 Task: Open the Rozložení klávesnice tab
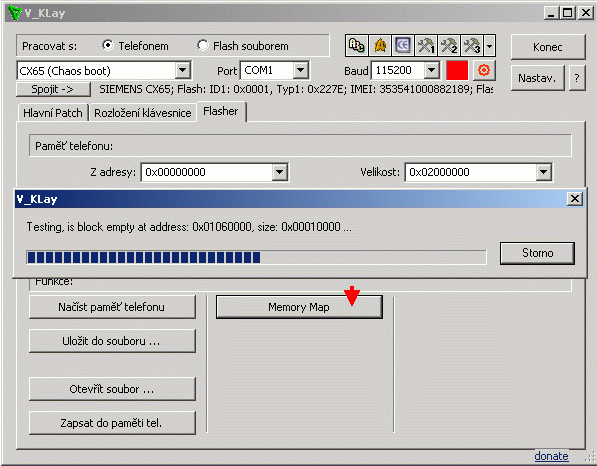pyautogui.click(x=143, y=113)
